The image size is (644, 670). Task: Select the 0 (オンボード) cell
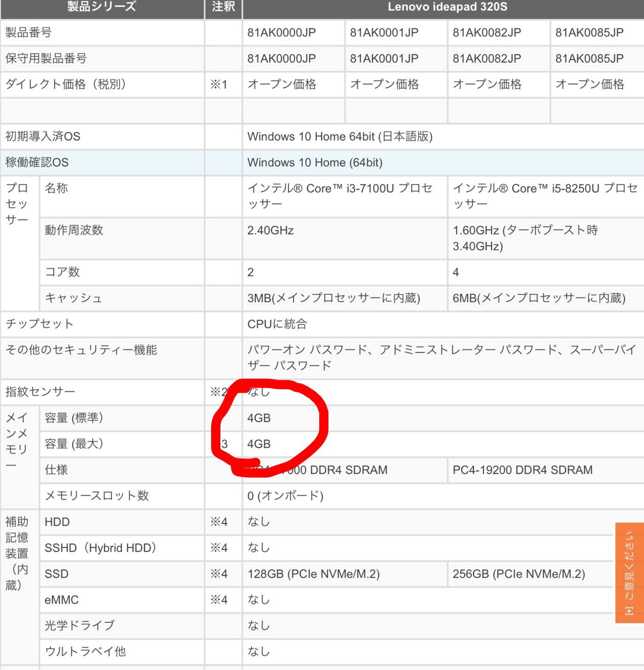click(286, 496)
